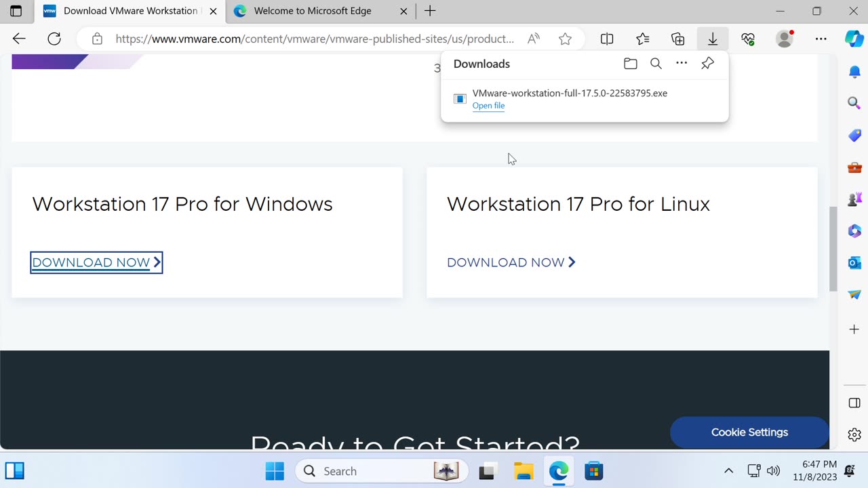The image size is (868, 488).
Task: Click Download Now for Windows
Action: pyautogui.click(x=96, y=262)
